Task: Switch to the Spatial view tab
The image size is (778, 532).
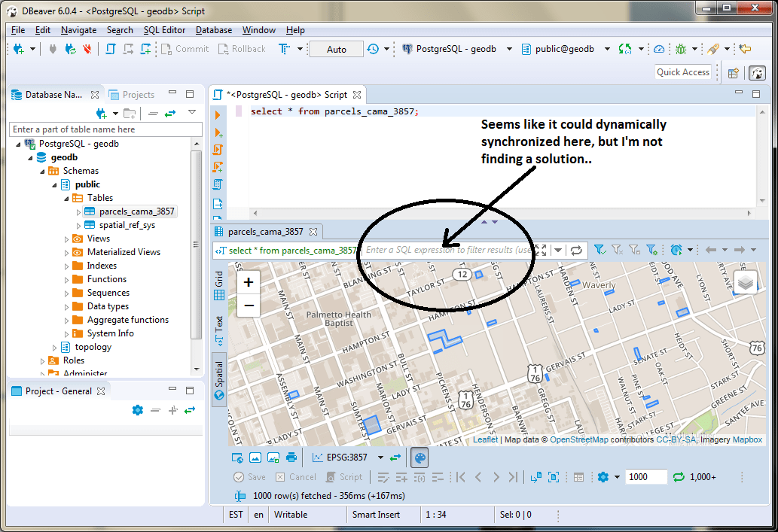Action: [x=219, y=379]
